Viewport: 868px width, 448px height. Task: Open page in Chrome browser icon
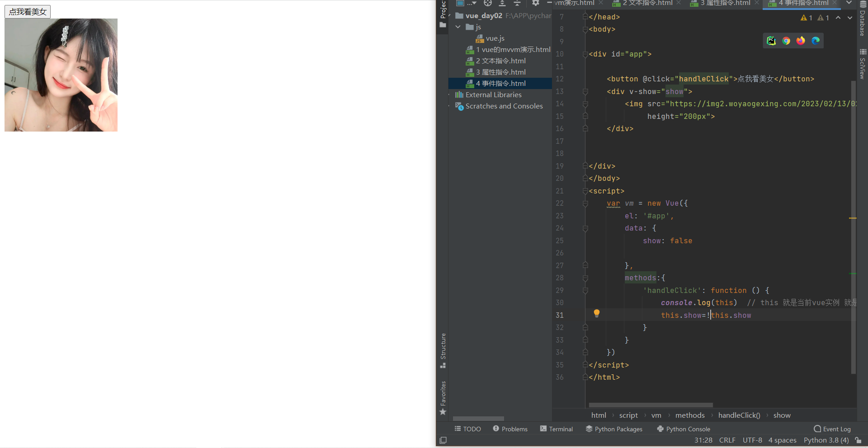click(786, 41)
